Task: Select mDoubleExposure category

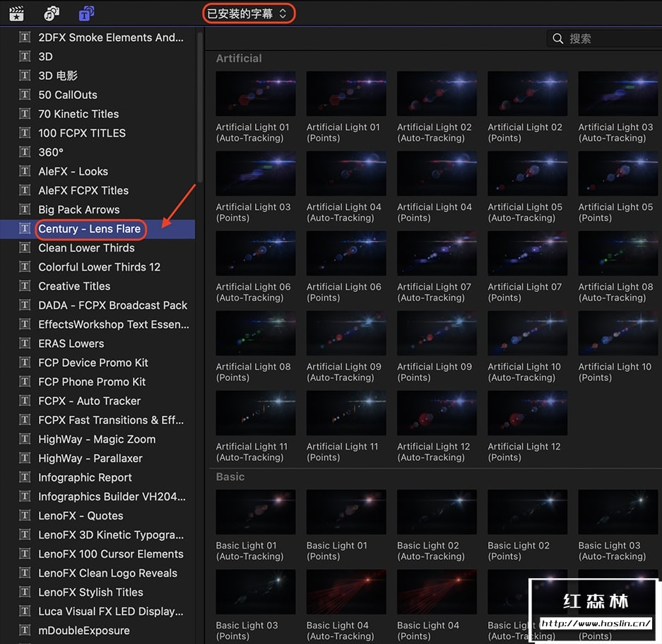Action: (x=97, y=630)
